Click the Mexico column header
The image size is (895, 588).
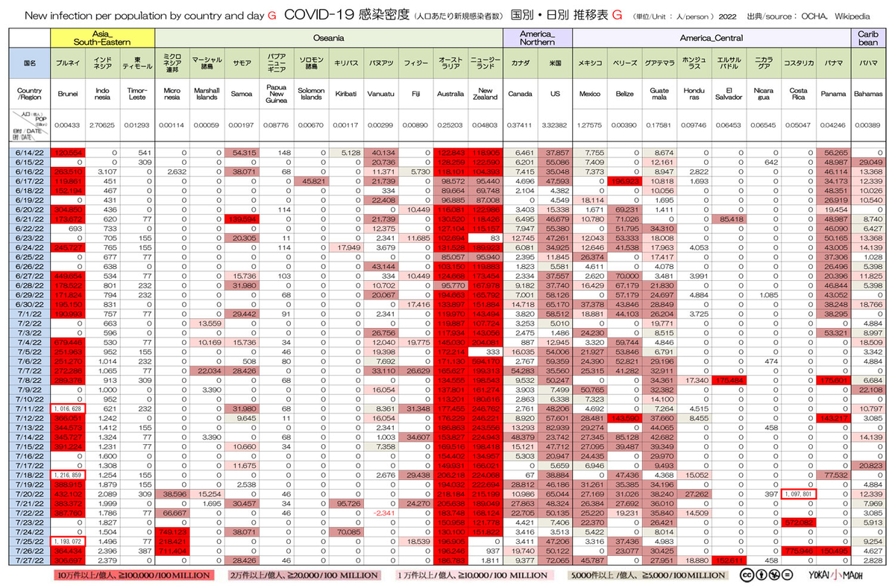[x=590, y=95]
